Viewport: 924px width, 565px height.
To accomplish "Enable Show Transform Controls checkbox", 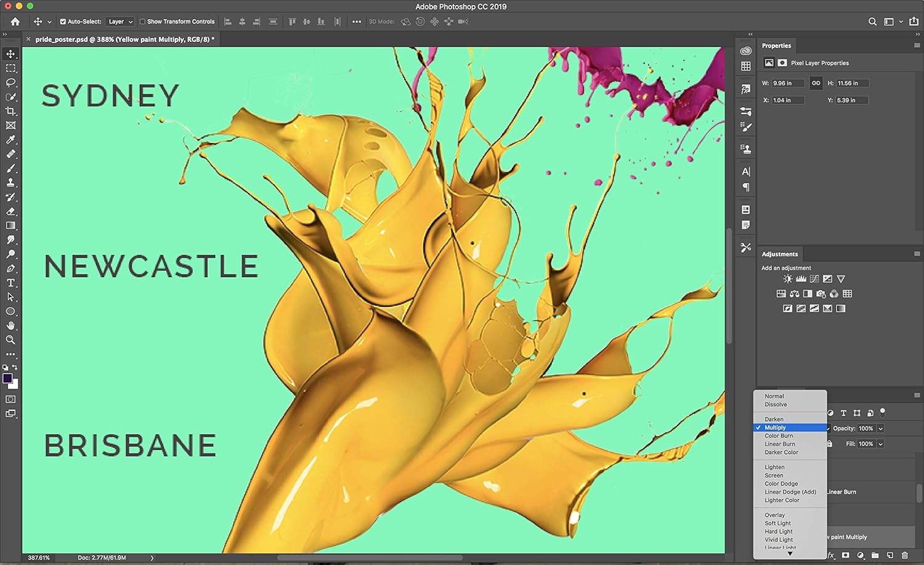I will pos(142,22).
